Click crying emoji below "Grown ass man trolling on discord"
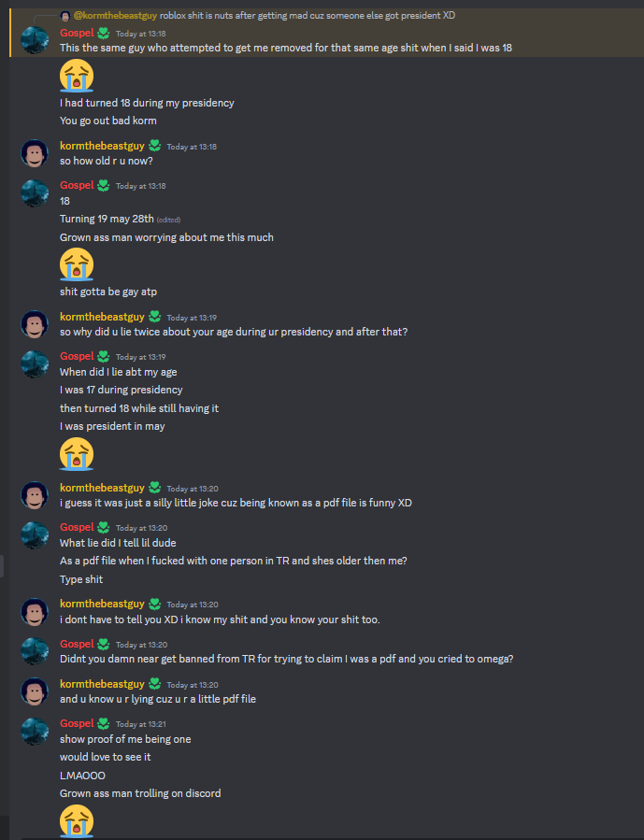 point(77,821)
